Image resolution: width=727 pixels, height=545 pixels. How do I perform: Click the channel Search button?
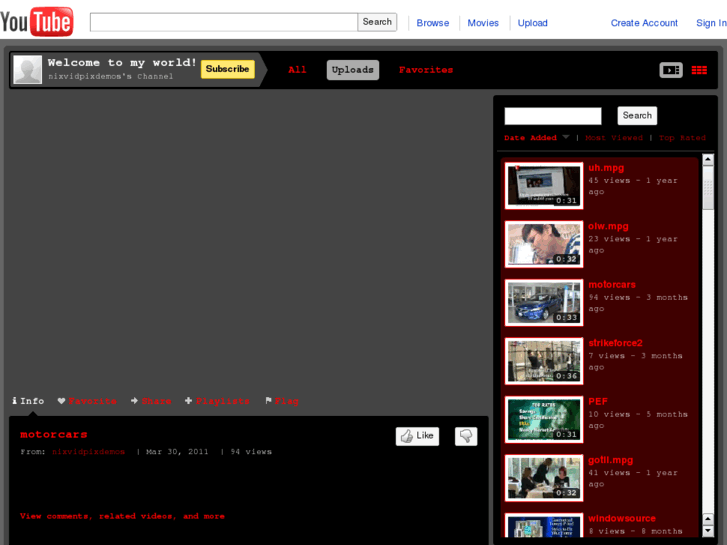[637, 115]
